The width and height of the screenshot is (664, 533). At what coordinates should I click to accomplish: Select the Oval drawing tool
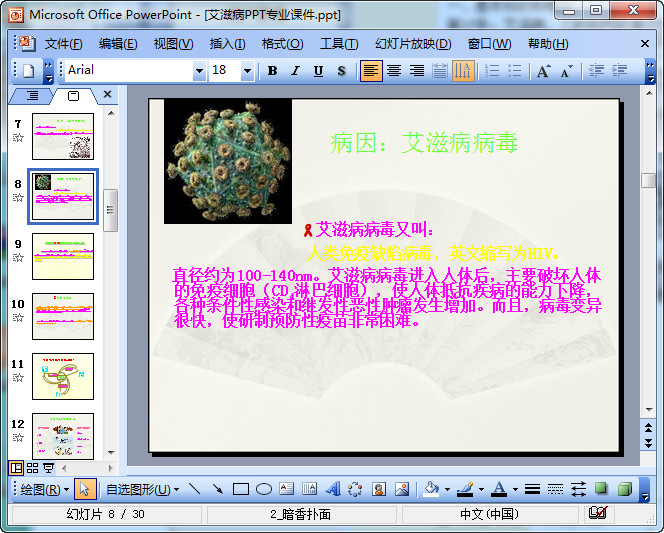tap(264, 489)
